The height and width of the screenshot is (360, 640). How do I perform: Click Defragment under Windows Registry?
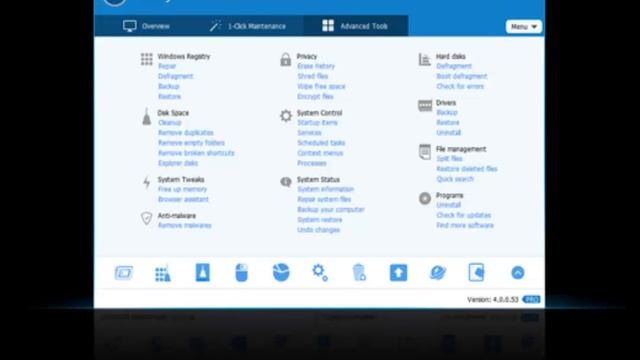[x=176, y=76]
